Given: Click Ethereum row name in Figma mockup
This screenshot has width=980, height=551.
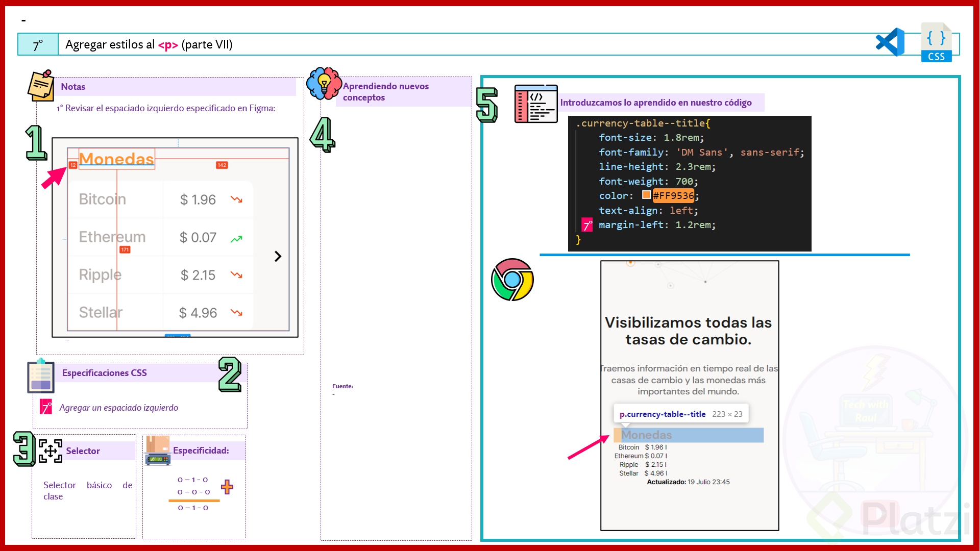Looking at the screenshot, I should (x=112, y=237).
